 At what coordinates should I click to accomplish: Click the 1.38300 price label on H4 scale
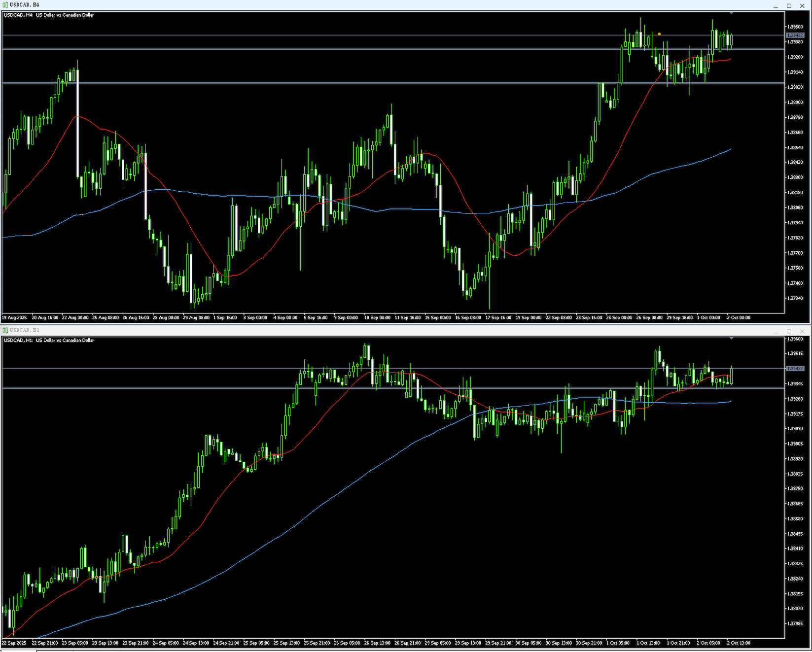(x=795, y=177)
